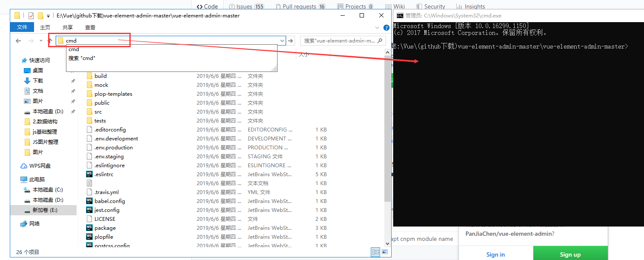
Task: Click the Properties checkmark quick access icon
Action: coord(31,16)
